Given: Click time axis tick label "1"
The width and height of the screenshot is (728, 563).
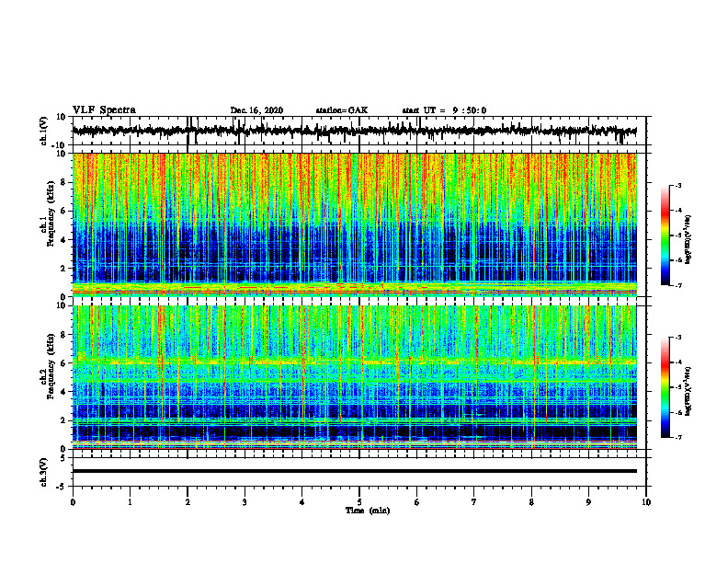Looking at the screenshot, I should click(x=130, y=502).
